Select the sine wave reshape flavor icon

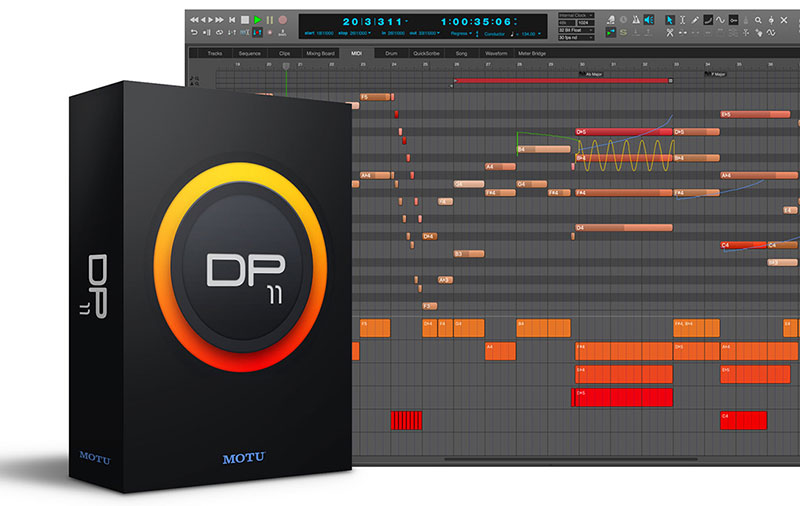(x=720, y=20)
